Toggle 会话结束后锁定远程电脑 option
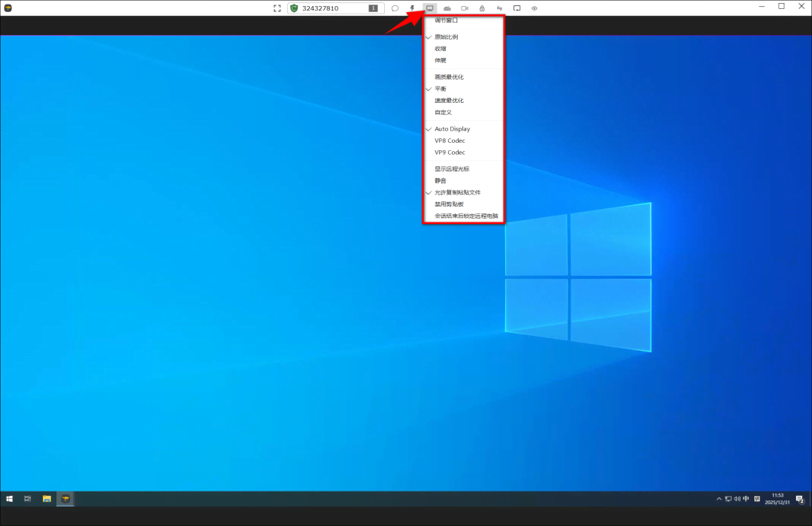This screenshot has width=812, height=526. 463,216
